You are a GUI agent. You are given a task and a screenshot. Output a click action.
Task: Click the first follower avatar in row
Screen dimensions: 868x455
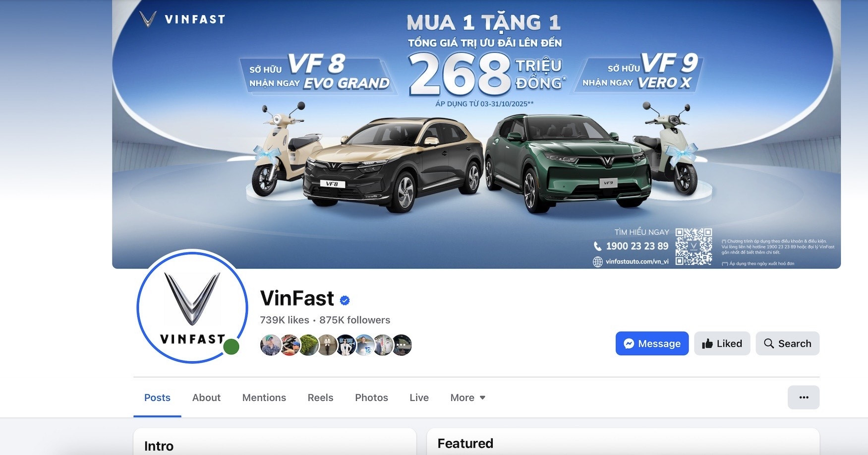tap(270, 345)
